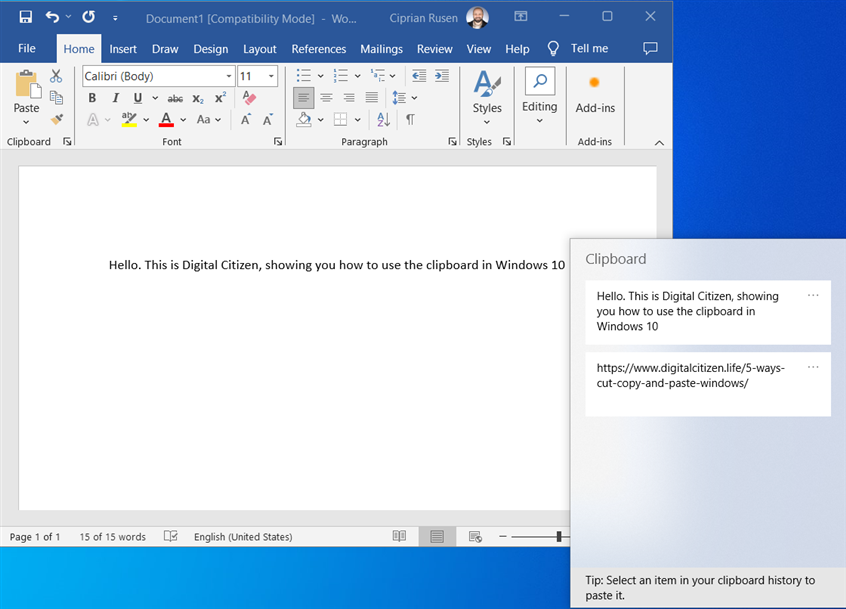Toggle Show/Hide paragraph marks
This screenshot has width=846, height=609.
pos(410,119)
